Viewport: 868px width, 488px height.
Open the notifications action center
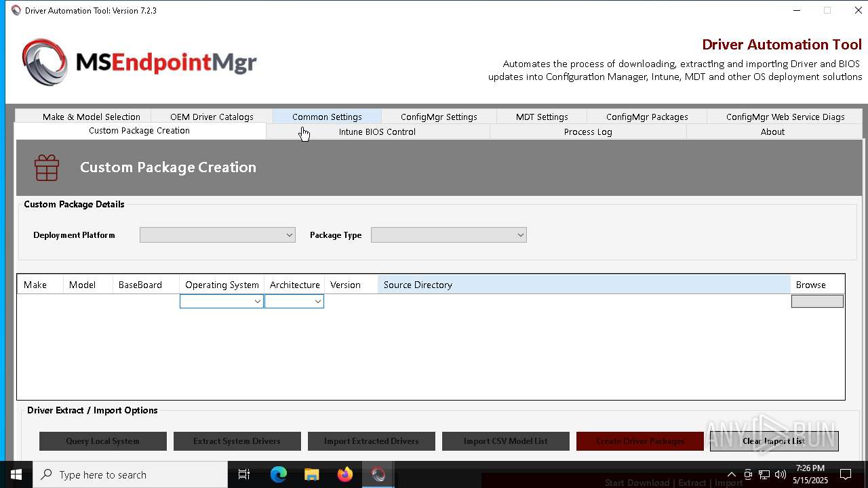tap(846, 474)
